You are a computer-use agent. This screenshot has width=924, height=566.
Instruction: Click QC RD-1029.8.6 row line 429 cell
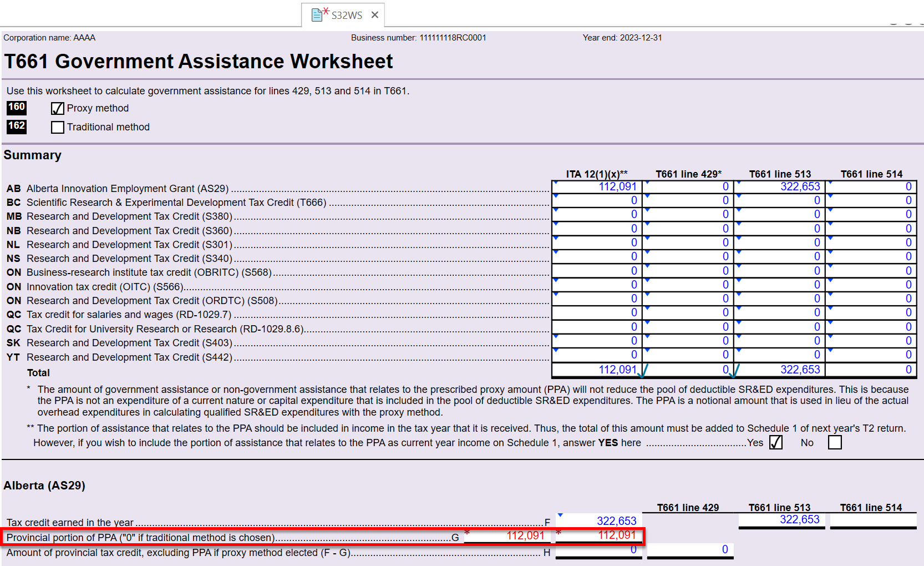tap(689, 327)
